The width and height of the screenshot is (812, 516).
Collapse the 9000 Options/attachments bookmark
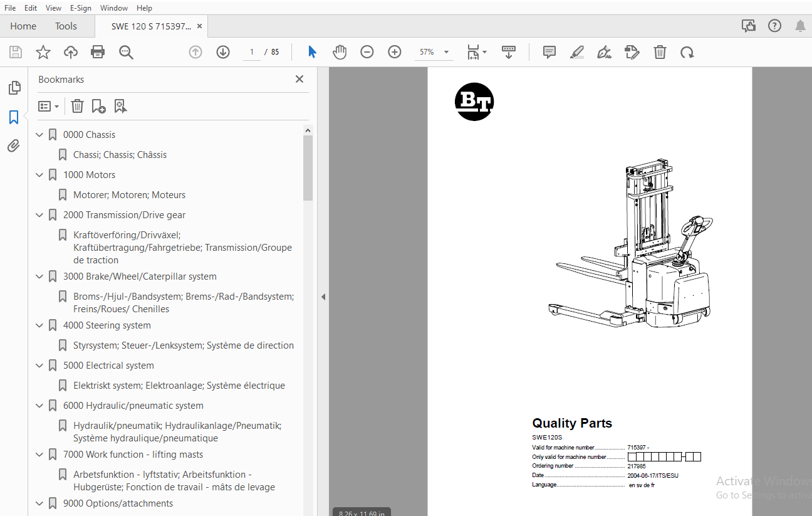[x=40, y=503]
